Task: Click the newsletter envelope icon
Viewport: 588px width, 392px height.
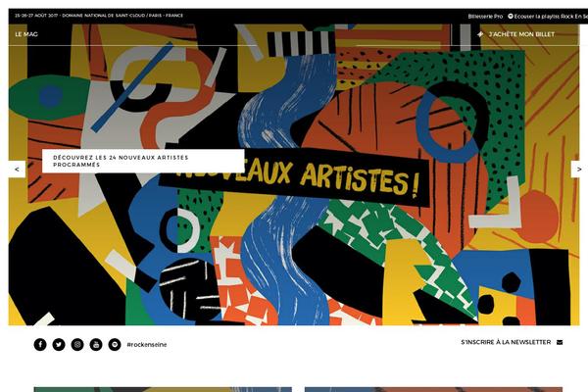Action: [x=560, y=342]
